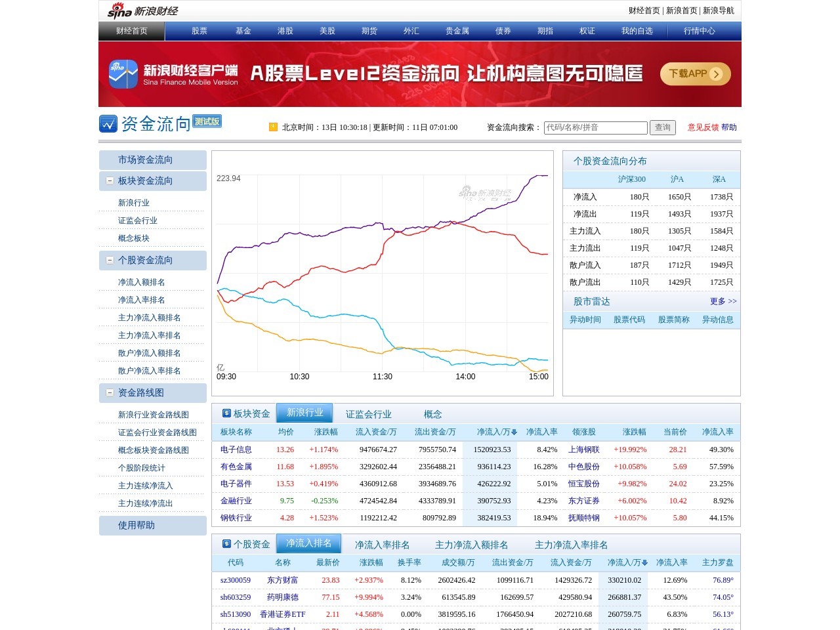840x630 pixels.
Task: Click the icon beside 个股资金 heading
Action: pyautogui.click(x=226, y=544)
